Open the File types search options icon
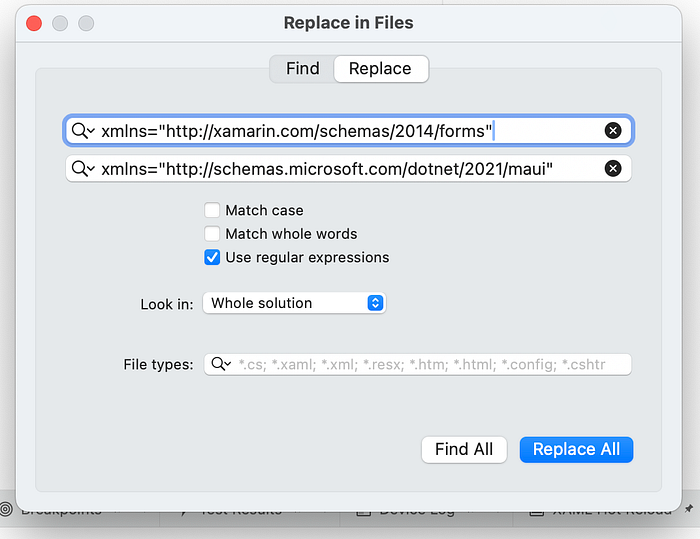 [x=221, y=364]
